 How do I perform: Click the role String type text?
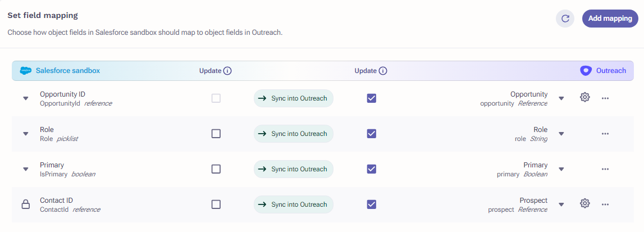click(x=531, y=139)
